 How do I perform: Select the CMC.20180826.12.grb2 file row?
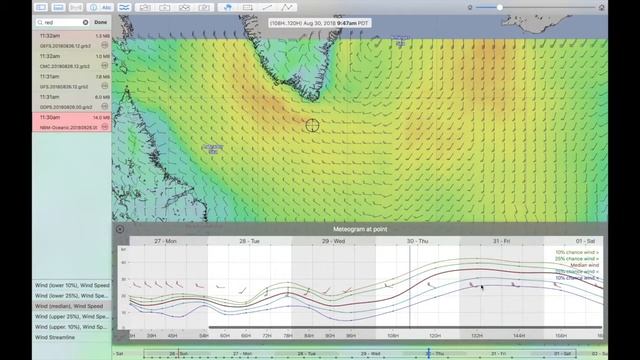72,61
